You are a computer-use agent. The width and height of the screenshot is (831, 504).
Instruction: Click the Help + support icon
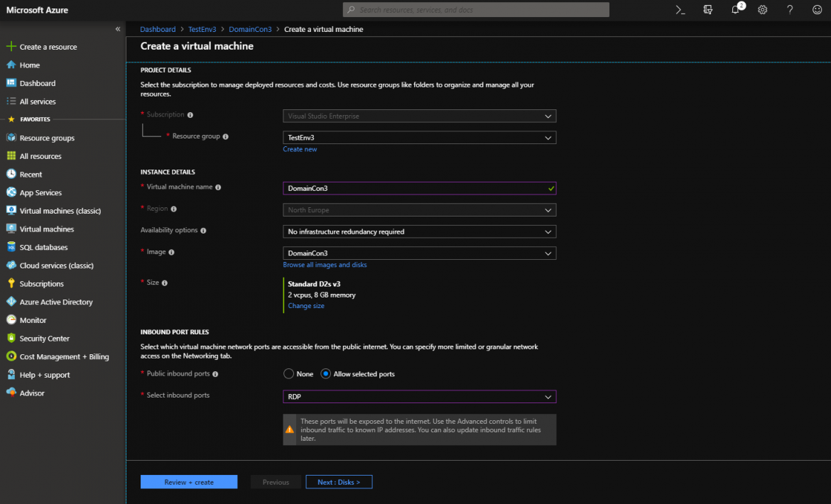pyautogui.click(x=11, y=375)
